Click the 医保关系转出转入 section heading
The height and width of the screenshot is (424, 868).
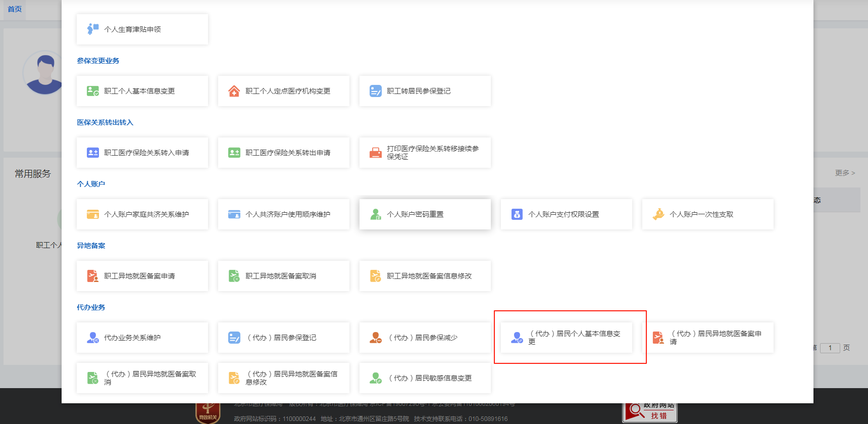[x=105, y=122]
